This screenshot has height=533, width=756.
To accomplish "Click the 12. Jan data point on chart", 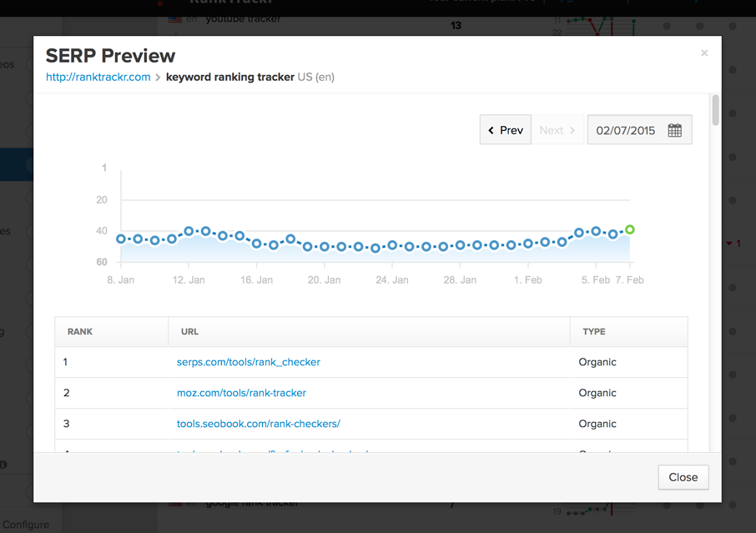I will pos(189,231).
